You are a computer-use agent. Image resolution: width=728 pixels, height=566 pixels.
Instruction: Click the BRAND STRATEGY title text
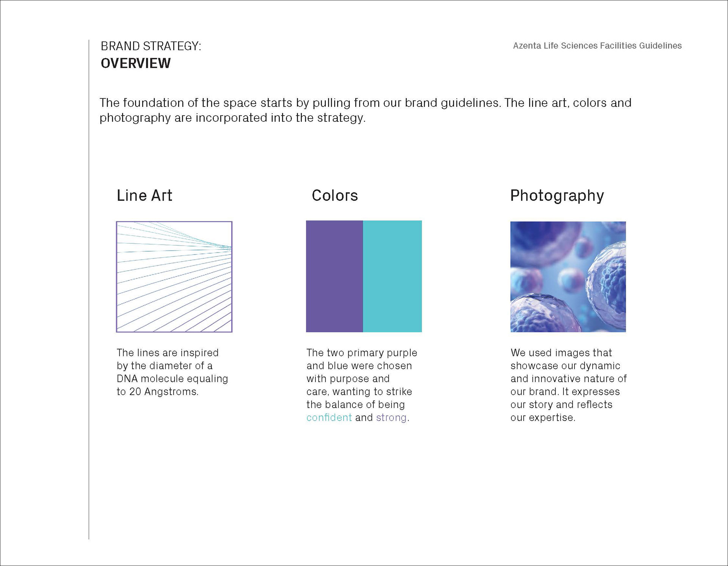[x=151, y=46]
